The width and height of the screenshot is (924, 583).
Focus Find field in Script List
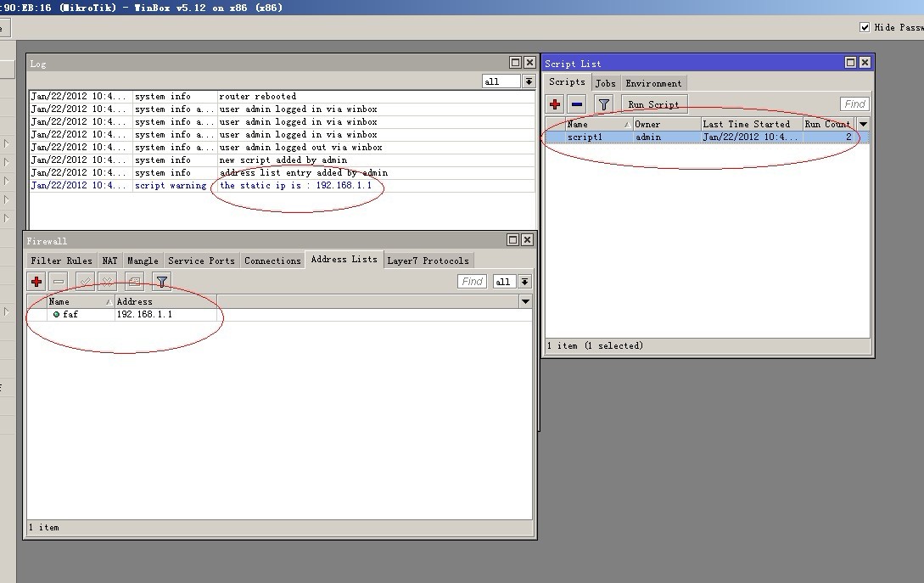click(854, 104)
